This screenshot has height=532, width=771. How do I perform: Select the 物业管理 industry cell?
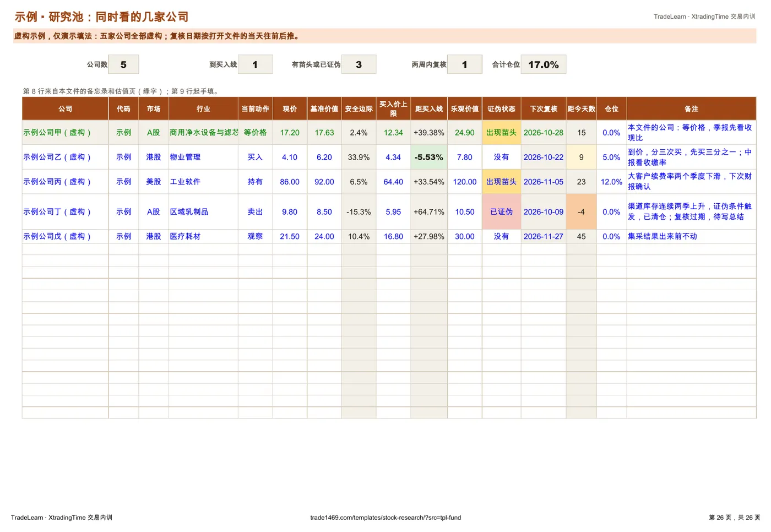point(203,157)
